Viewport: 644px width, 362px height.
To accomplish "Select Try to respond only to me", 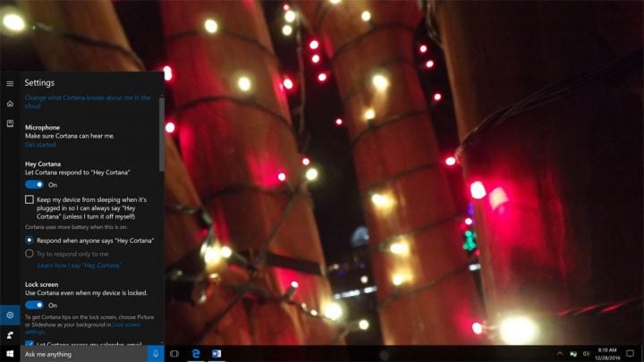I will click(30, 254).
